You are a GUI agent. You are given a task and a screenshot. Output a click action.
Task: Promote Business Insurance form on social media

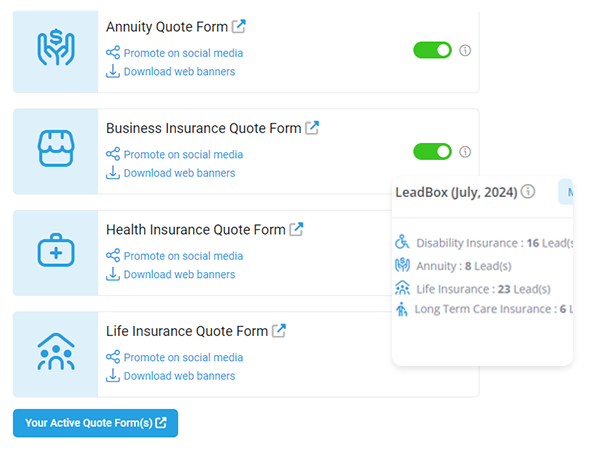[183, 154]
